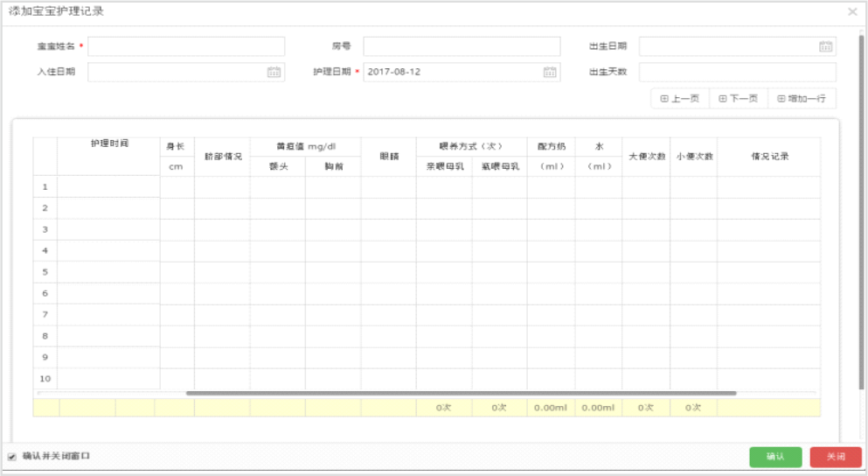Open the 护理日期 calendar picker icon
868x476 pixels.
[549, 72]
